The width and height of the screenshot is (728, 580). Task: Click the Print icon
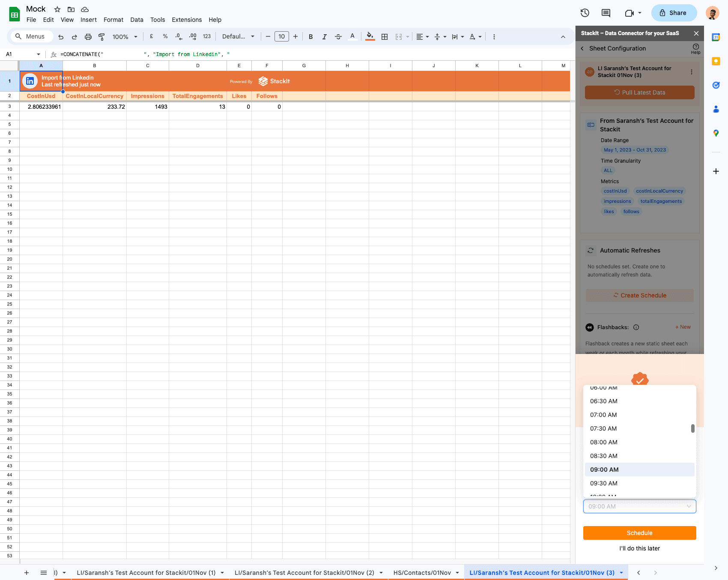88,37
